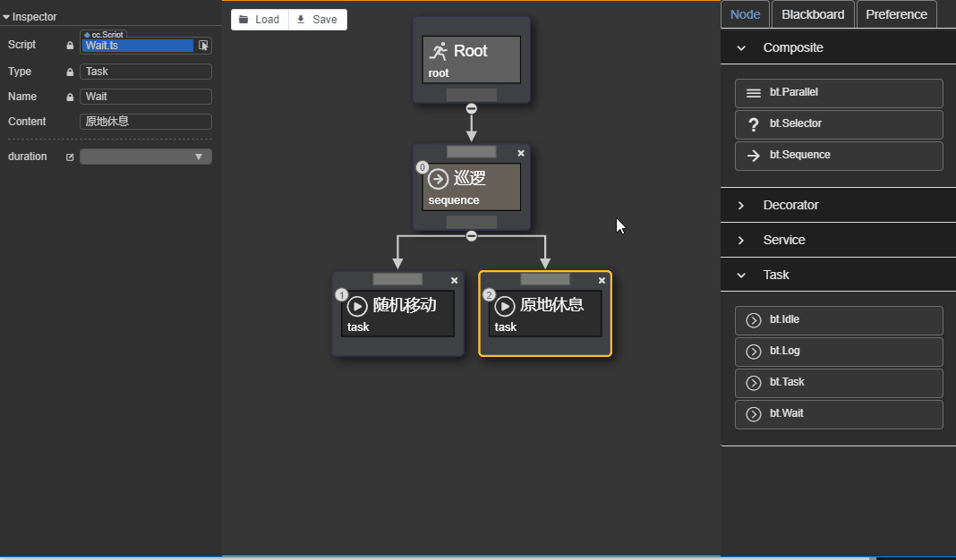
Task: Delete the 巡逻 sequence node with its X
Action: 521,153
